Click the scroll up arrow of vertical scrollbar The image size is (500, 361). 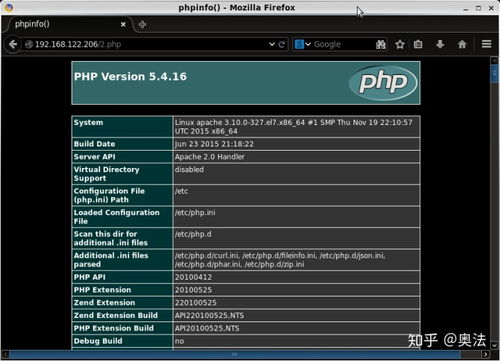(x=494, y=61)
